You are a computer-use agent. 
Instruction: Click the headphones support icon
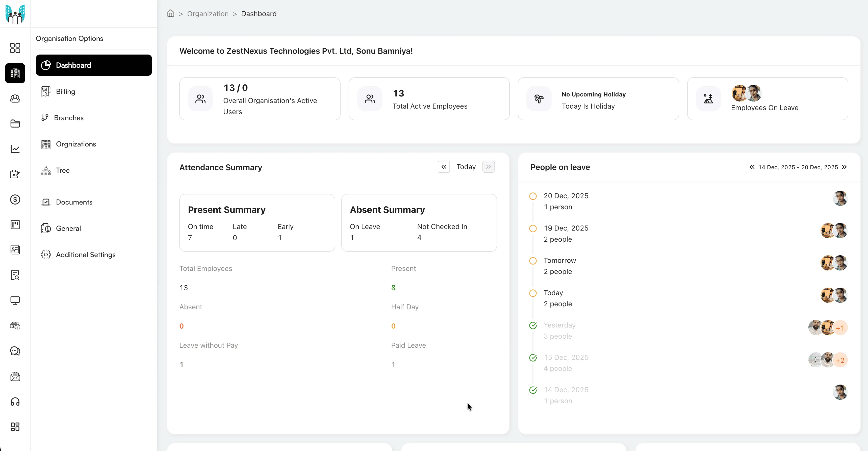click(x=15, y=402)
